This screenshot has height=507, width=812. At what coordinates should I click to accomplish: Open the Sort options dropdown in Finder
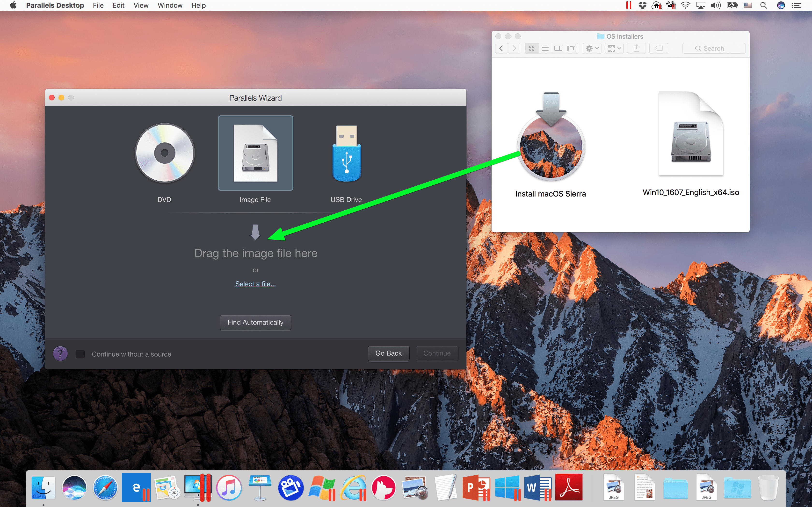click(x=615, y=49)
